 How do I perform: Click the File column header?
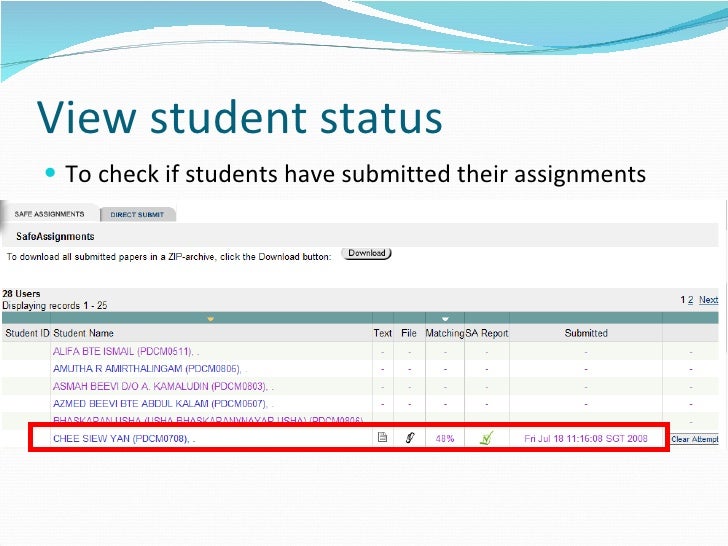coord(409,333)
